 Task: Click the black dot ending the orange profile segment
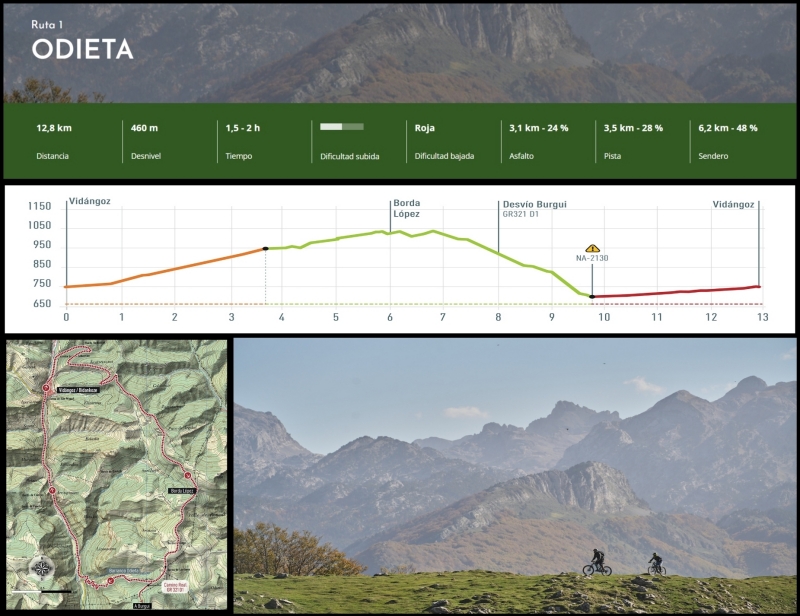click(x=265, y=248)
